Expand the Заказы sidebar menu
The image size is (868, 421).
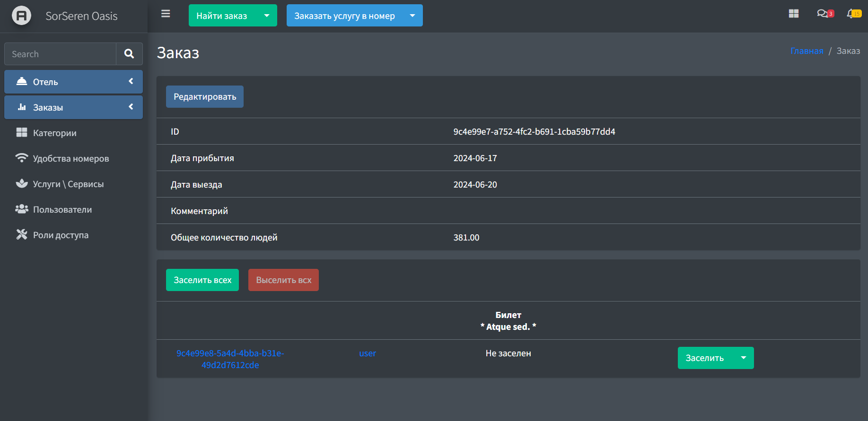point(73,107)
